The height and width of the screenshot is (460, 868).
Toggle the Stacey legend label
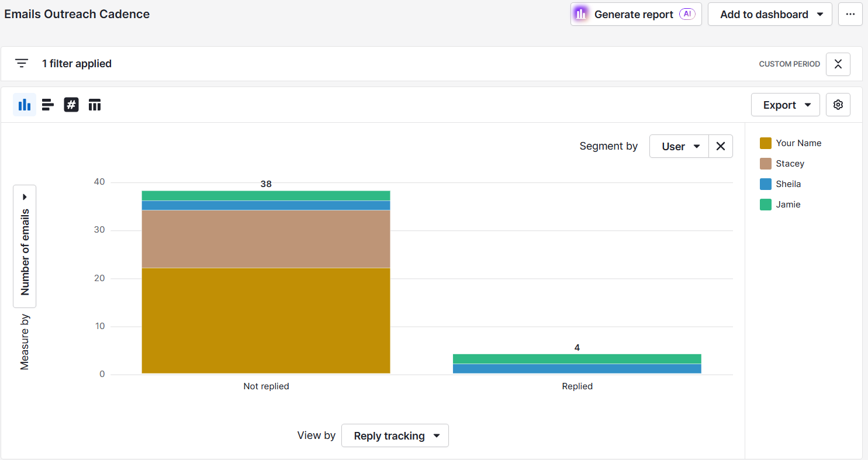point(790,164)
